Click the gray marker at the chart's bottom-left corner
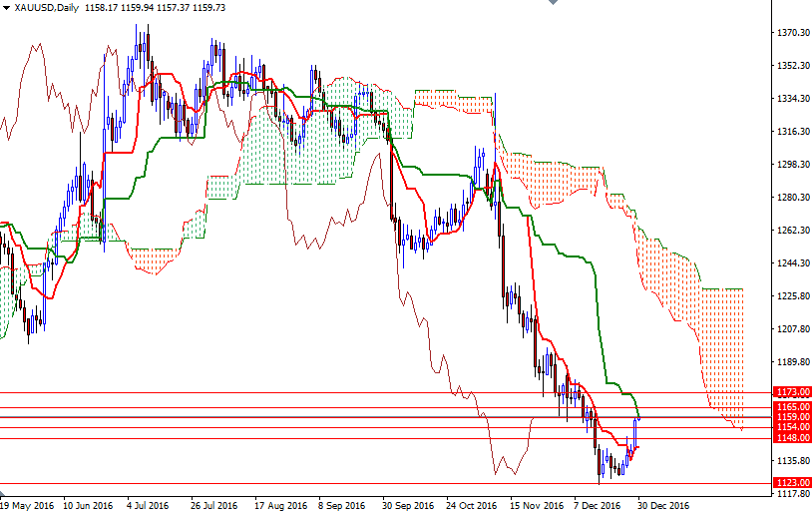812x513 pixels. point(2,494)
